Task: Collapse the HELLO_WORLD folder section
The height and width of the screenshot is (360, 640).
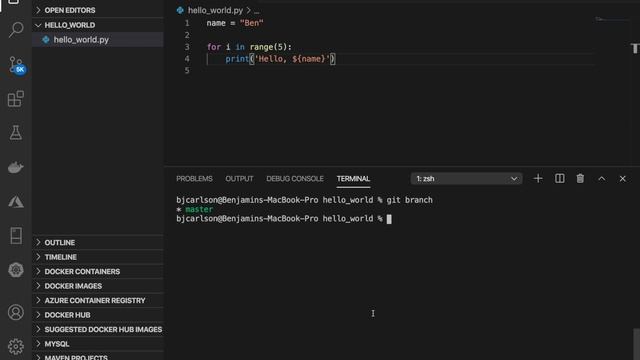Action: 98,25
